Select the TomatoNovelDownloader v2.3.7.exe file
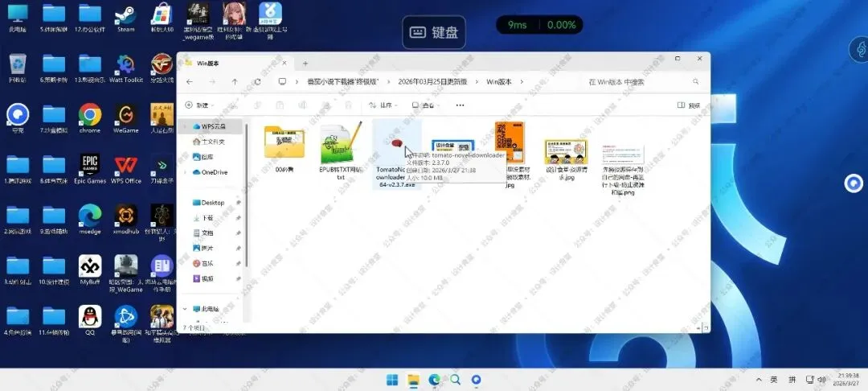868x391 pixels. 395,155
